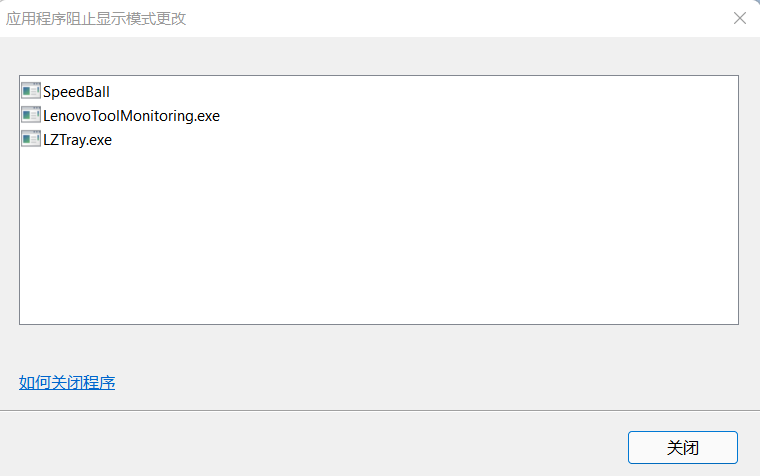Click the gray margin above the program list
The image size is (760, 476).
coord(379,56)
